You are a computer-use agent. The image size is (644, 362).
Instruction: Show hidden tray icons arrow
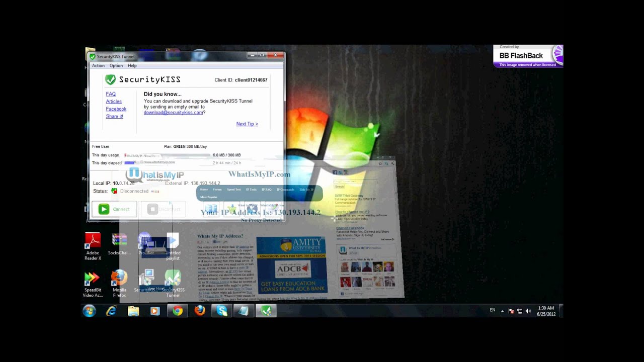502,311
